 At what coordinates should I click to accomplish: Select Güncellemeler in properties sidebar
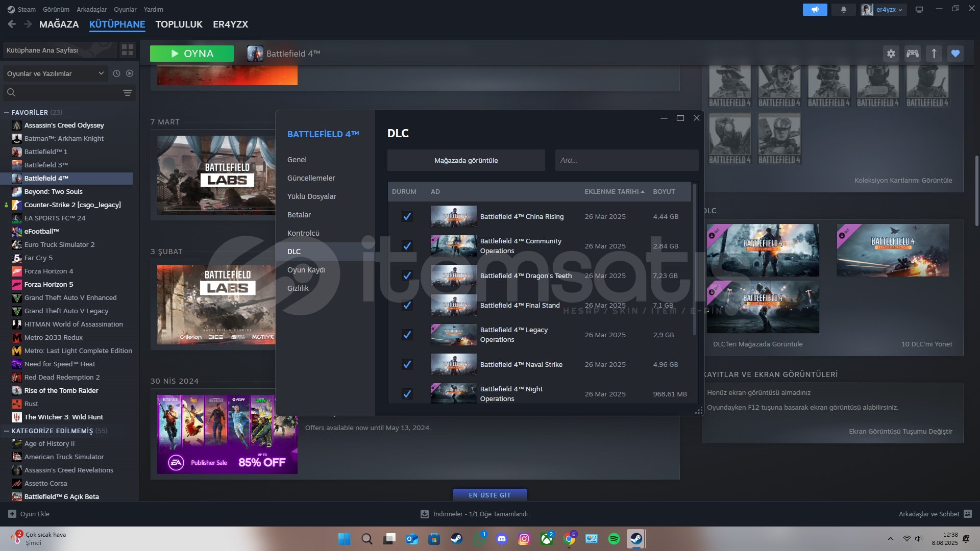(311, 178)
